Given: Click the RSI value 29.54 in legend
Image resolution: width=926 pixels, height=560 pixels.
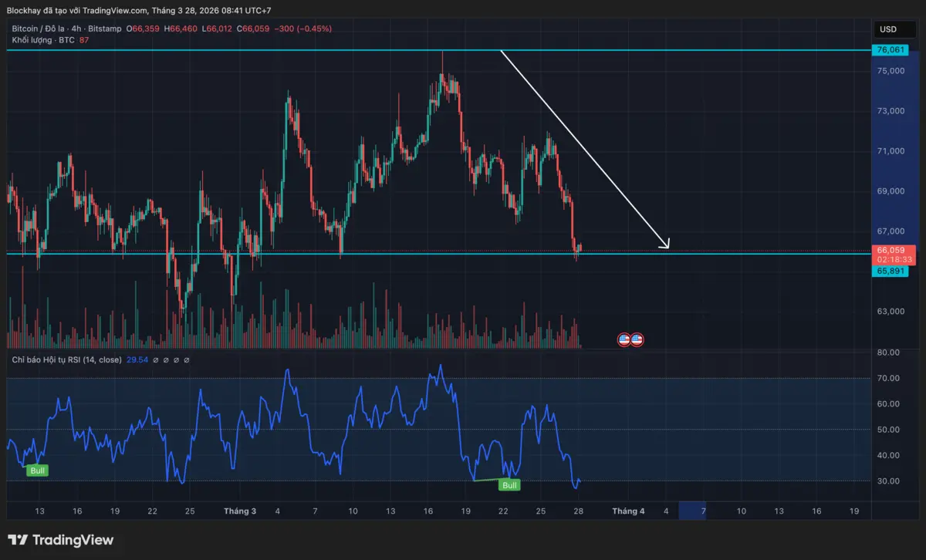Looking at the screenshot, I should coord(136,359).
